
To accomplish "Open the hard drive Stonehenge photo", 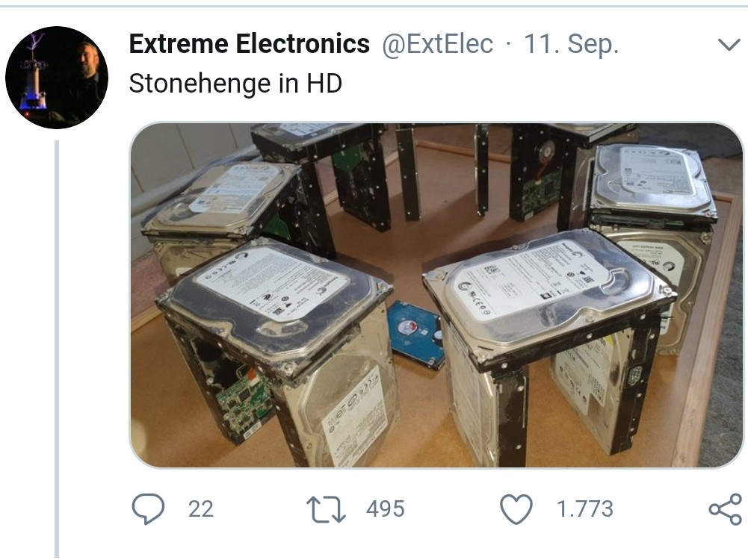I will click(x=436, y=295).
